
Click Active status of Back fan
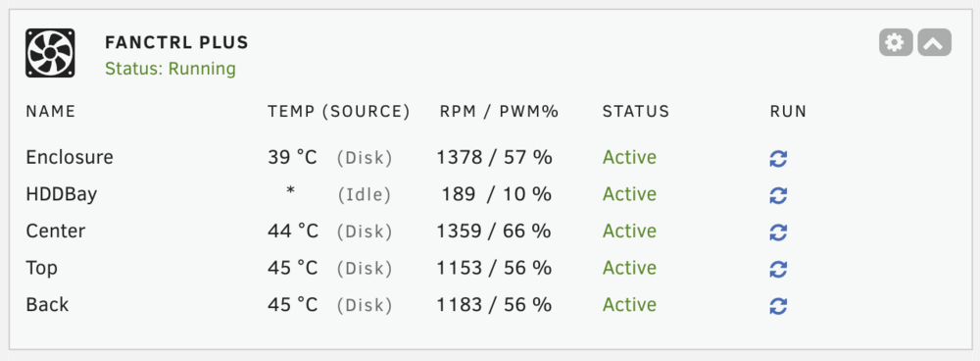pos(629,305)
